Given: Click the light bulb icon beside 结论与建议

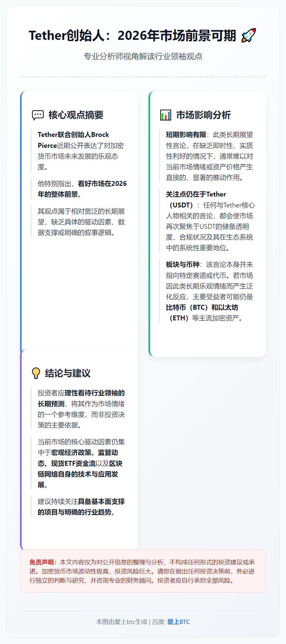Looking at the screenshot, I should click(x=36, y=373).
